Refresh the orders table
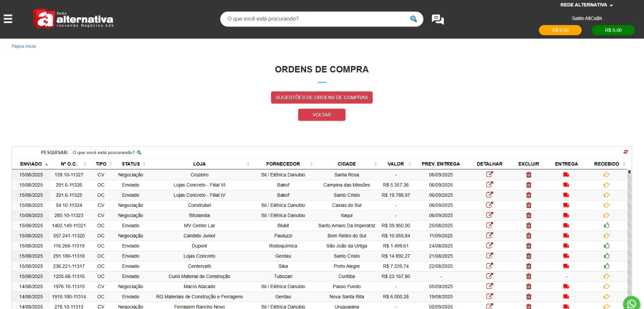Screen dimensions: 644x309 coord(625,152)
